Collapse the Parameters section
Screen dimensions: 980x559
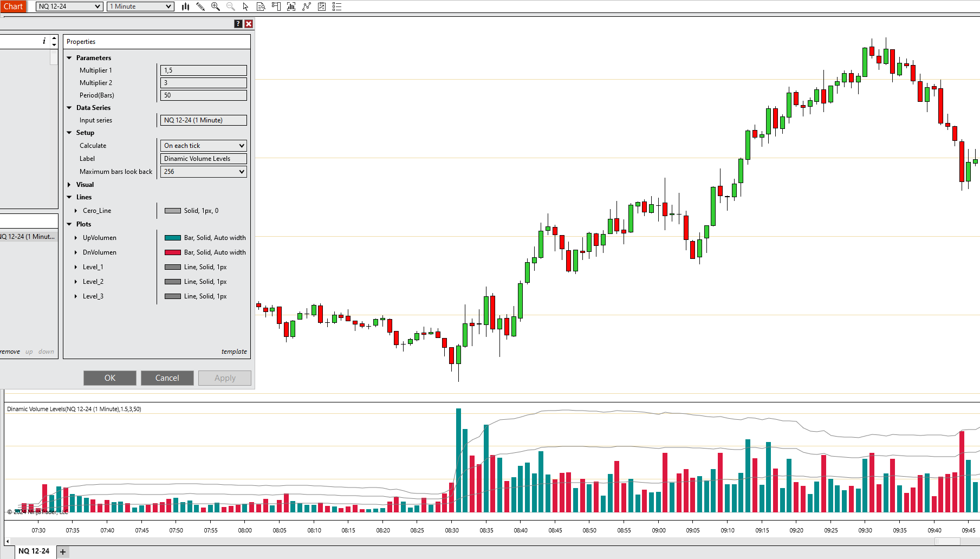pos(69,57)
